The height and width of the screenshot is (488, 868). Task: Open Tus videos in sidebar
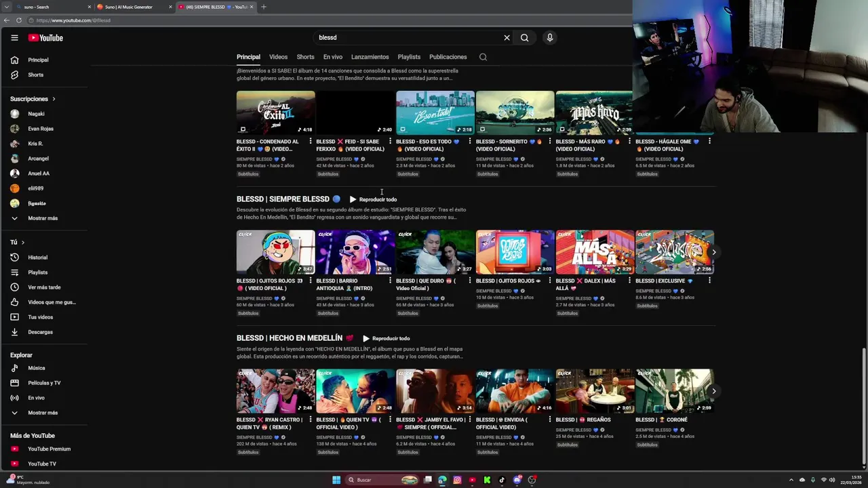[40, 317]
